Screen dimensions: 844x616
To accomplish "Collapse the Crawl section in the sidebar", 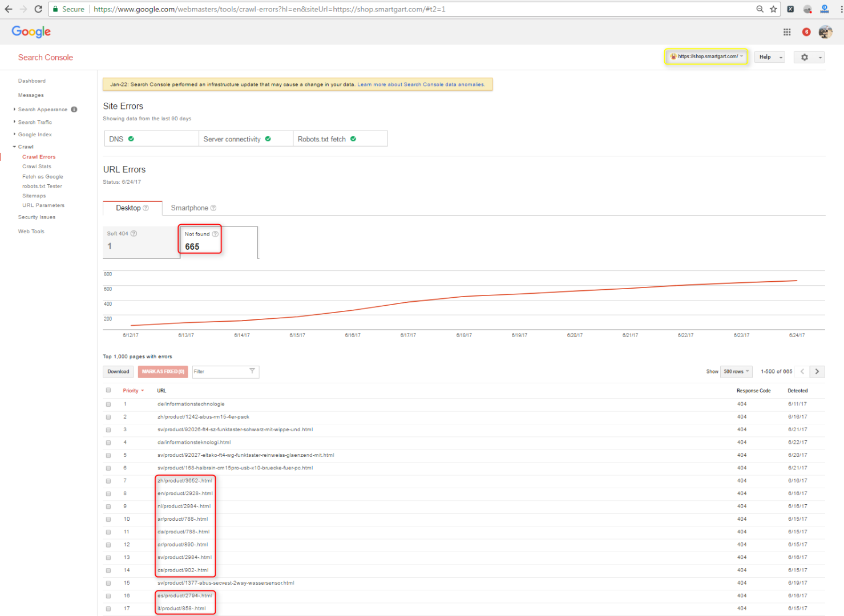I will (x=23, y=147).
